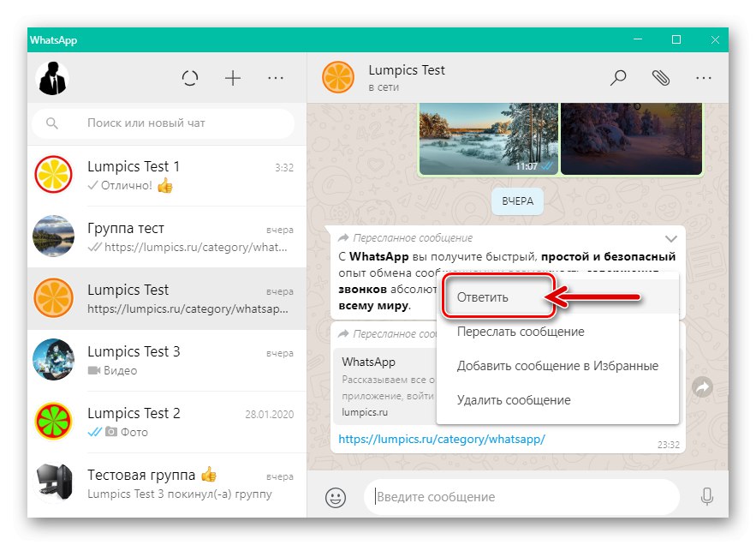This screenshot has width=756, height=545.
Task: Open the Status circle icon
Action: tap(190, 78)
